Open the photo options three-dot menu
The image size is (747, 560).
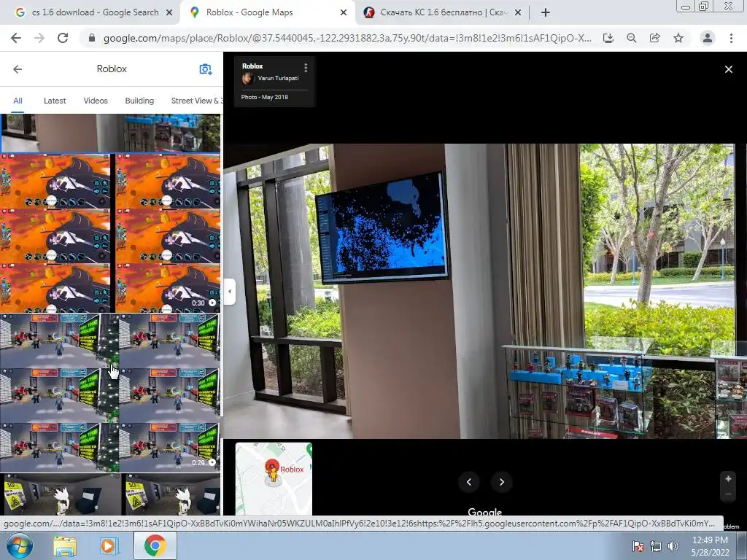[x=306, y=68]
